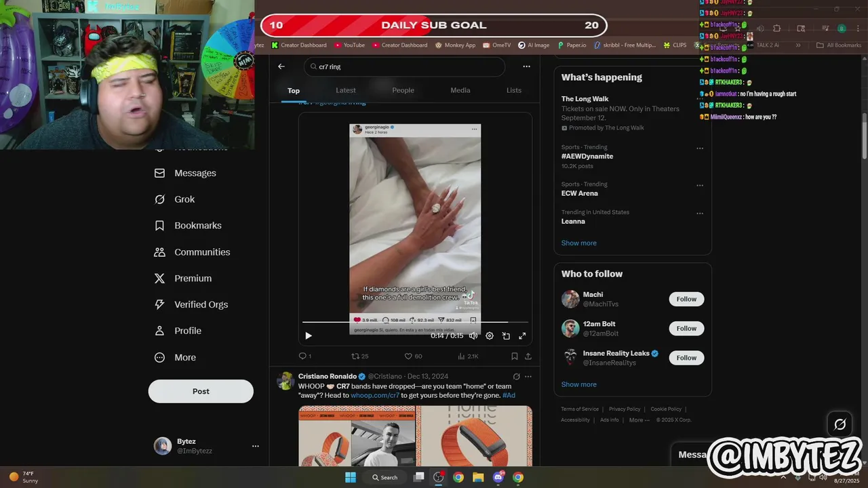Share the ring video post

click(x=528, y=356)
